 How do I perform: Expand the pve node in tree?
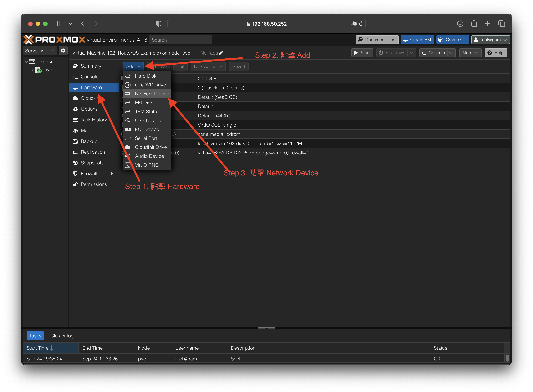coord(32,70)
